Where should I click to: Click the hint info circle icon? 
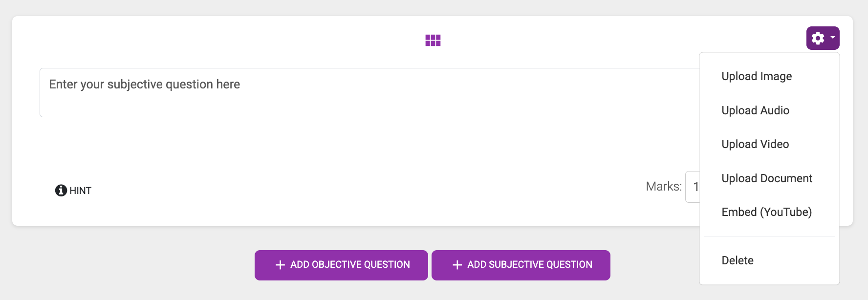61,191
